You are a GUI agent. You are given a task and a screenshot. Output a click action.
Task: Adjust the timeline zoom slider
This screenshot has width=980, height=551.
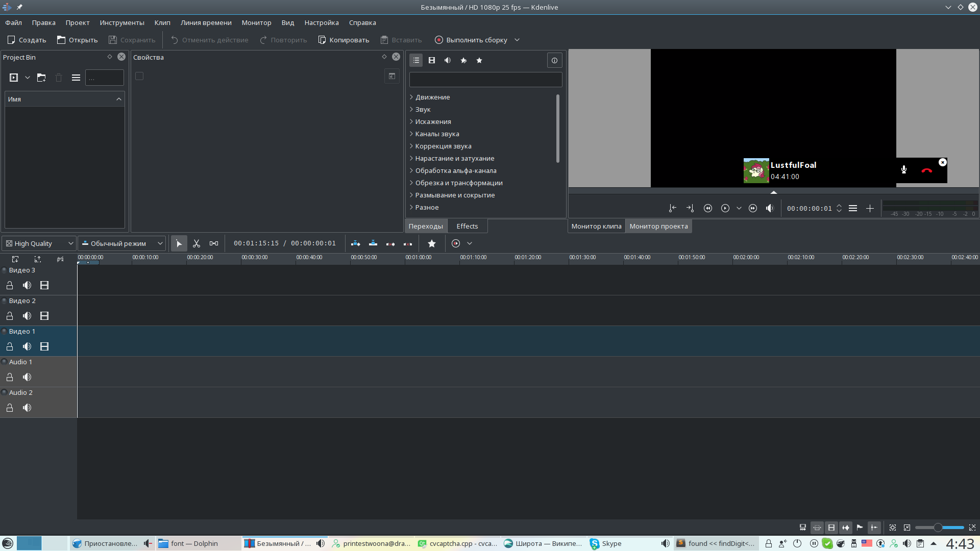tap(939, 528)
